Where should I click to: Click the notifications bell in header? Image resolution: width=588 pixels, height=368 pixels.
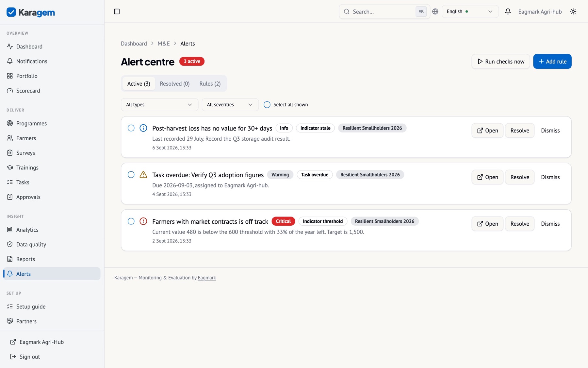508,11
